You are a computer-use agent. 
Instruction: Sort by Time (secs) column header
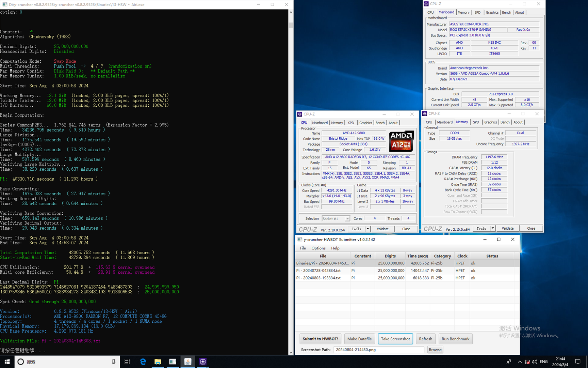click(x=418, y=256)
